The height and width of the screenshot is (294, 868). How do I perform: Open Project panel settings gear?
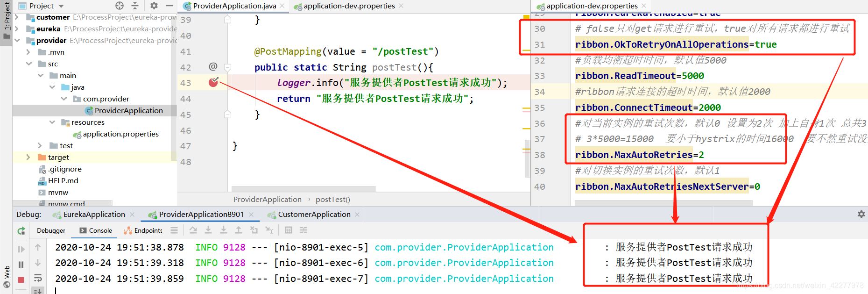pyautogui.click(x=154, y=6)
